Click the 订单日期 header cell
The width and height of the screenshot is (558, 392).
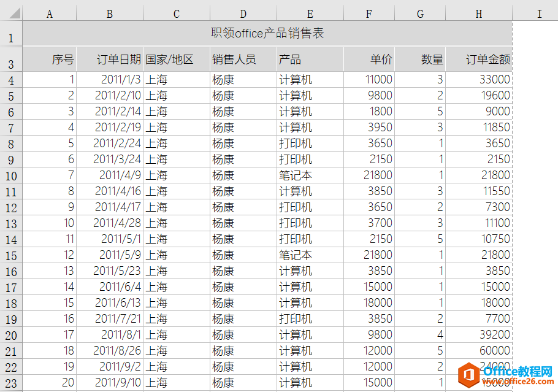110,60
